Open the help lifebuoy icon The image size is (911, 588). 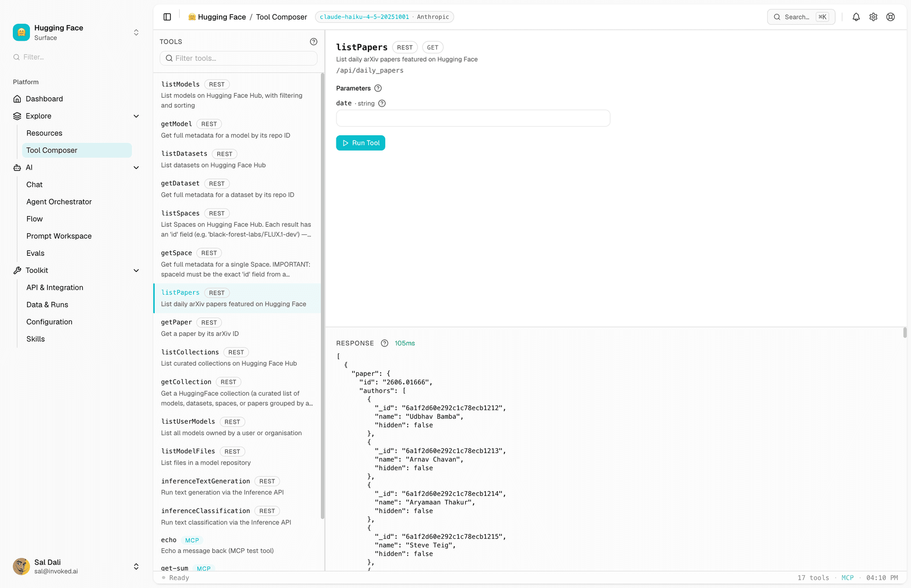click(891, 17)
